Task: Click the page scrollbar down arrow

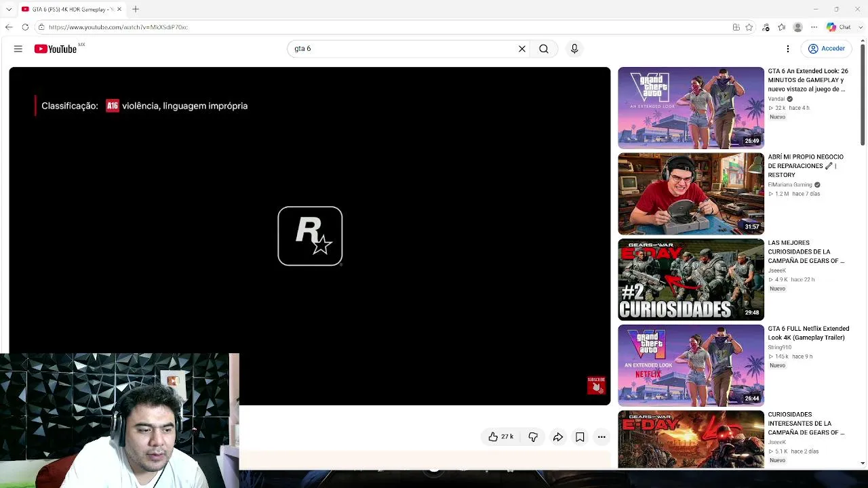Action: point(863,464)
